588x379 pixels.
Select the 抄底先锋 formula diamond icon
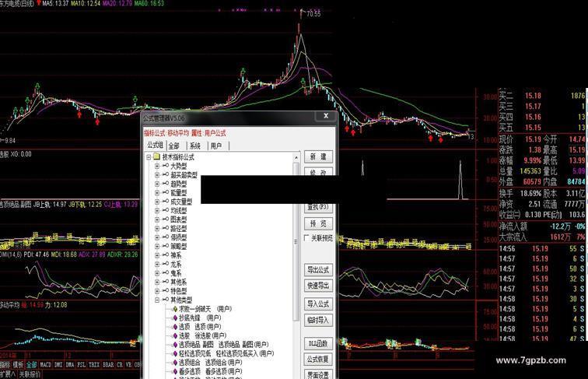click(x=175, y=318)
